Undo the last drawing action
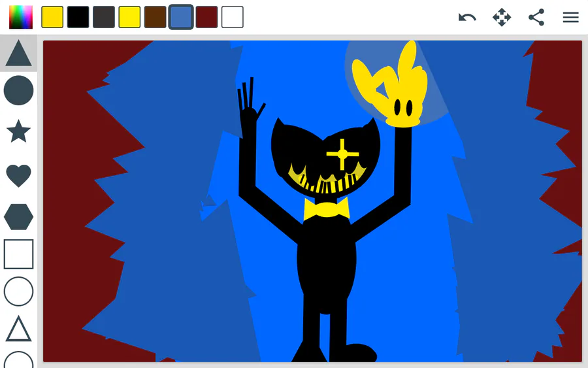 point(467,17)
